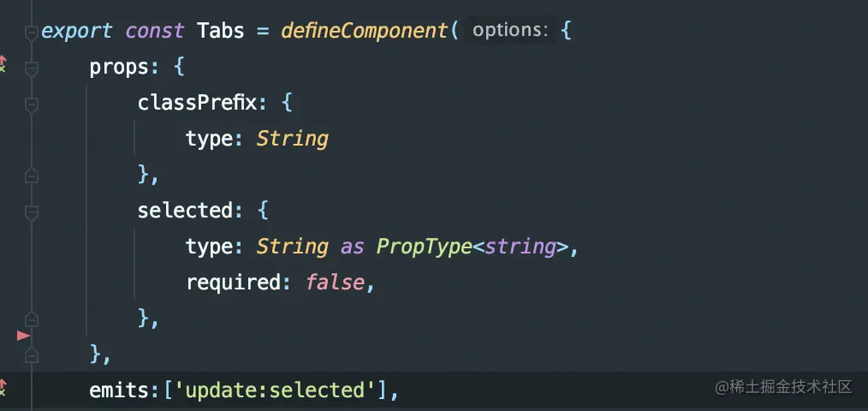
Task: Place cursor on the Tabs constant name
Action: tap(220, 31)
